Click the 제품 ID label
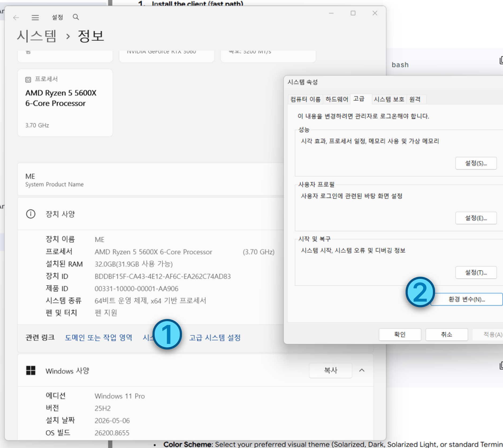503x448 pixels. (57, 288)
